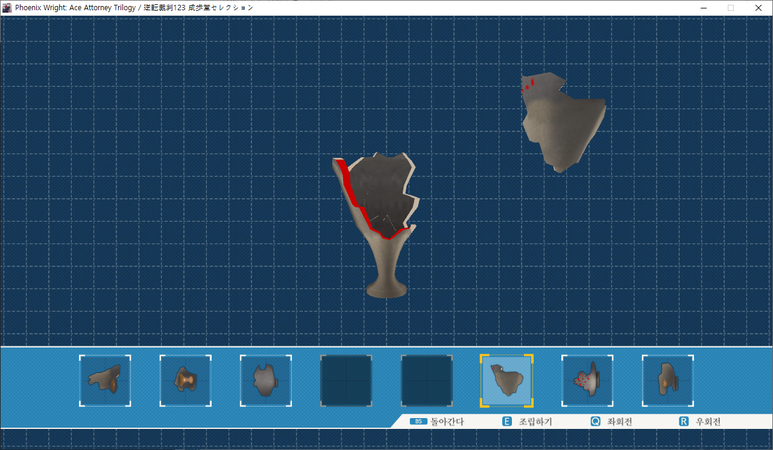The image size is (773, 450).
Task: Click the Ace Attorney app icon in the title bar
Action: pyautogui.click(x=7, y=7)
